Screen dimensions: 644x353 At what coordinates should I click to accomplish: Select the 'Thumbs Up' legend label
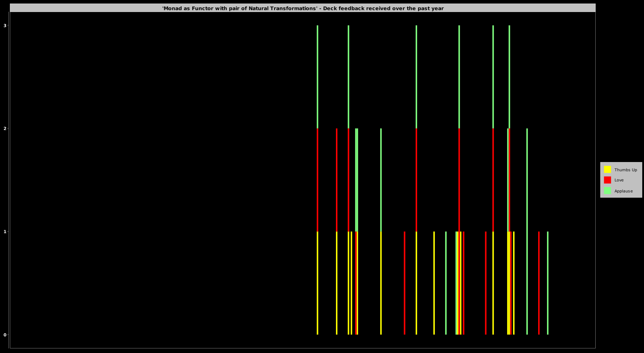click(626, 170)
